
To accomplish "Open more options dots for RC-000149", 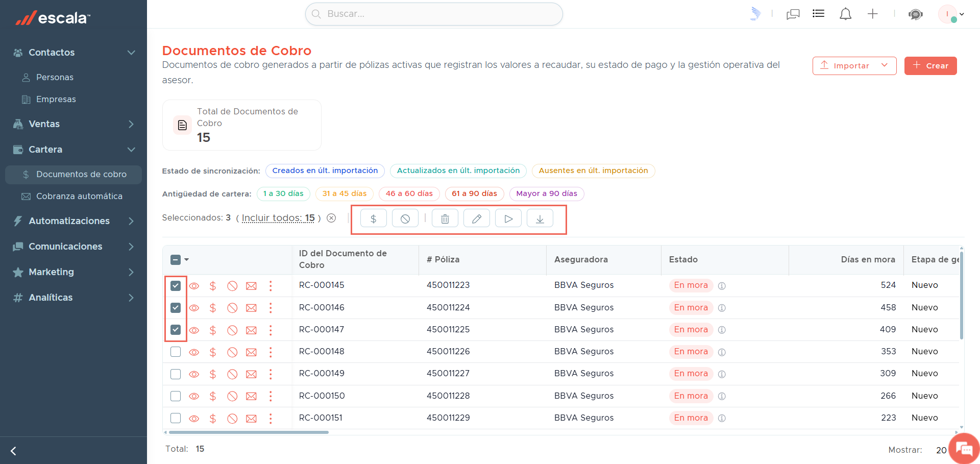I will (x=271, y=374).
